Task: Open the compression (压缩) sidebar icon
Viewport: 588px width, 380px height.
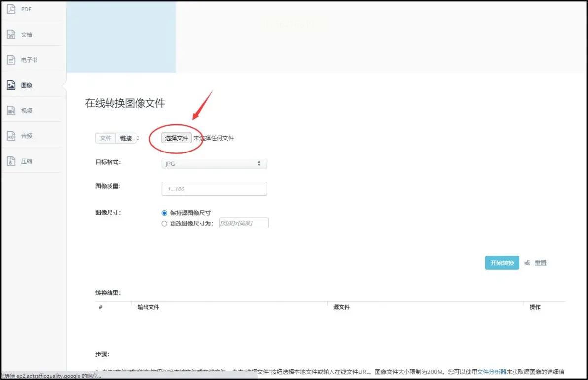Action: (x=11, y=161)
